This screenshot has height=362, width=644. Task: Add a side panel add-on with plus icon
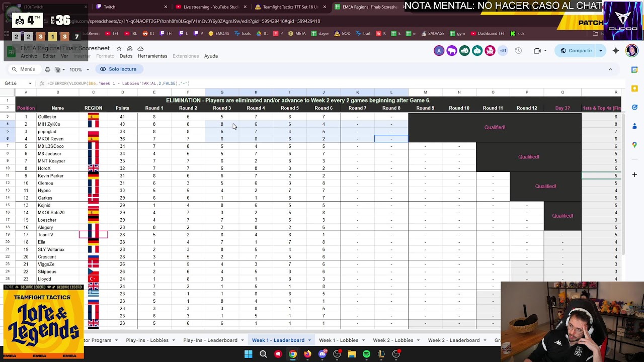(x=634, y=174)
